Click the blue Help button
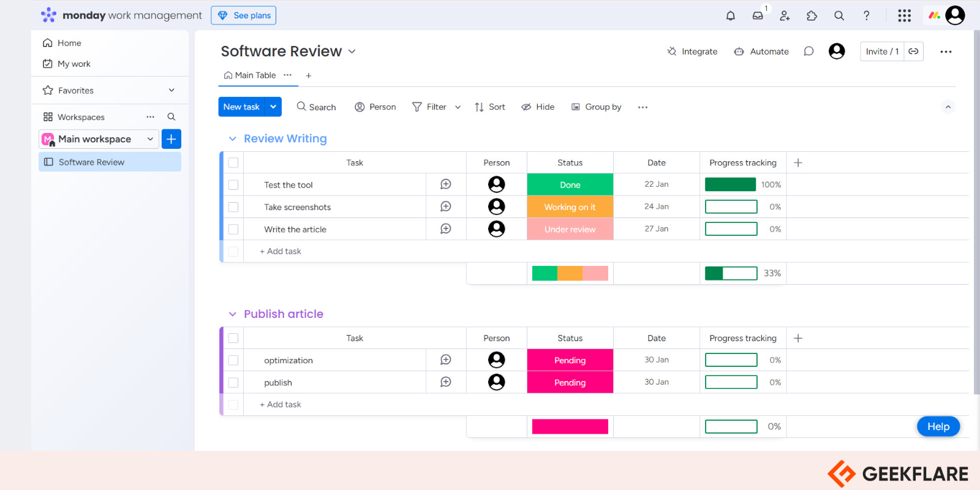This screenshot has width=980, height=490. pyautogui.click(x=938, y=426)
